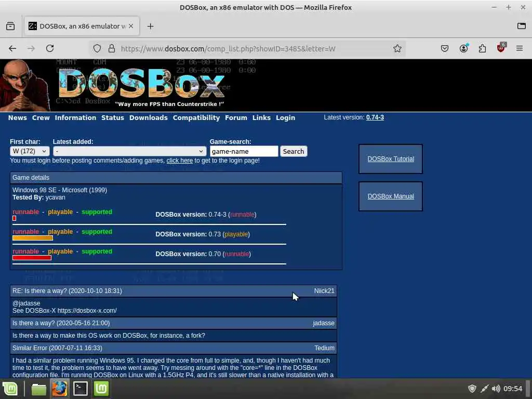
Task: Click the orange bar for version 0.73
Action: pyautogui.click(x=33, y=238)
